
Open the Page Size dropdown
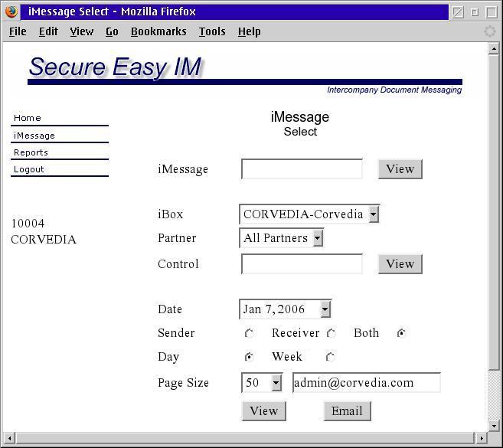point(262,383)
